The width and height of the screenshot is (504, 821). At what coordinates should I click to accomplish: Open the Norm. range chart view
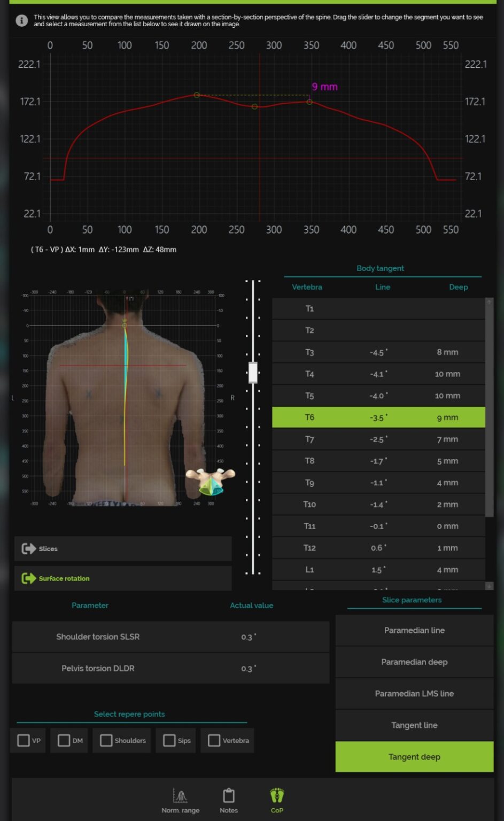click(180, 799)
